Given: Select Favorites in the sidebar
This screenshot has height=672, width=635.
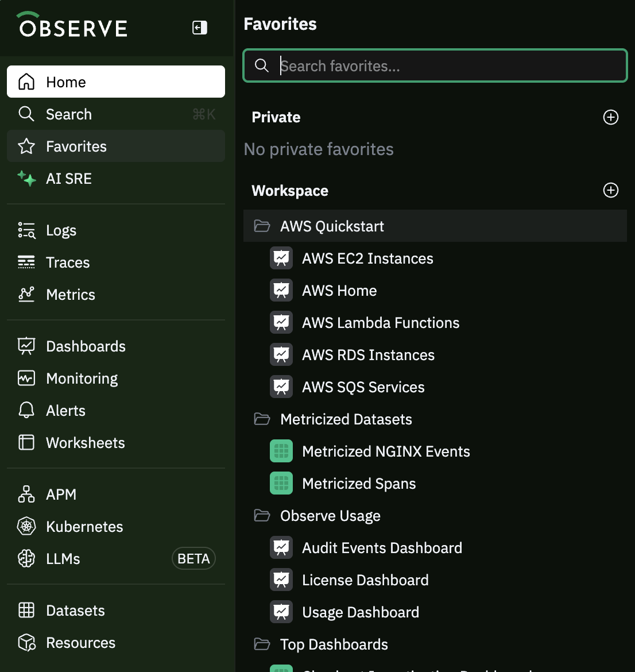Looking at the screenshot, I should (x=115, y=146).
